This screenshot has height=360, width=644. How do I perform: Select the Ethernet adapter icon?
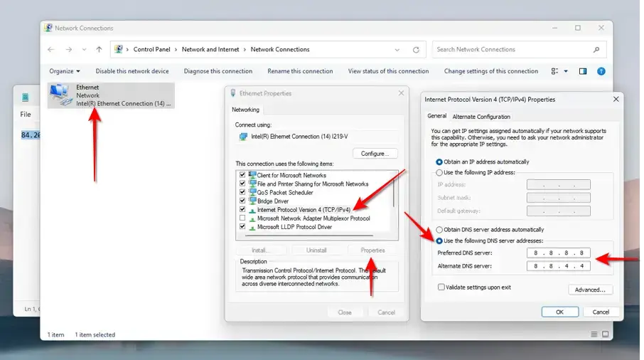click(60, 95)
